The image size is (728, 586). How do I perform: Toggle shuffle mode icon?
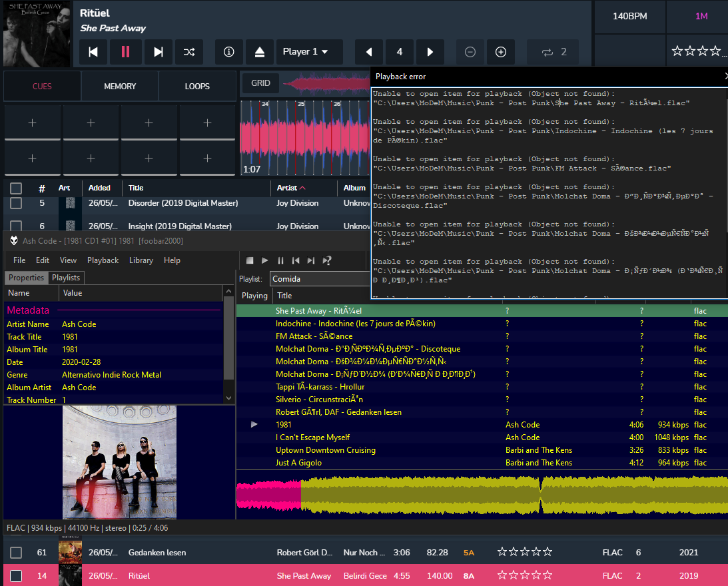(x=189, y=52)
